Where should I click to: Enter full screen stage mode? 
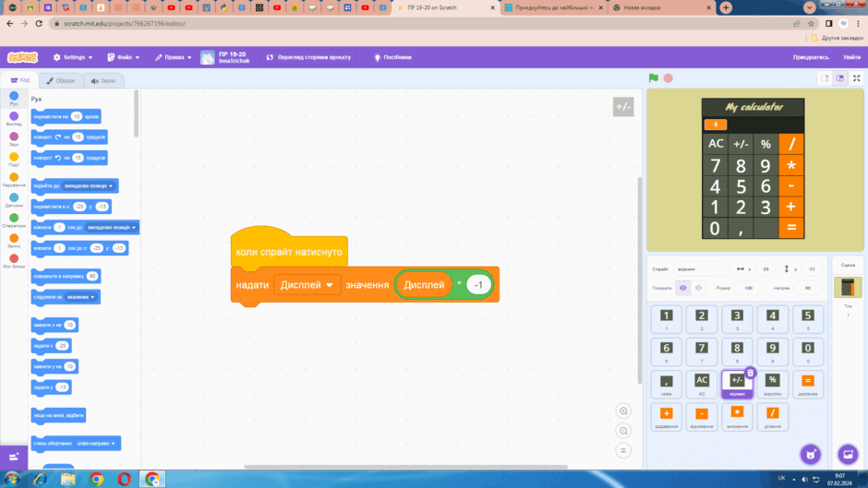pyautogui.click(x=856, y=78)
